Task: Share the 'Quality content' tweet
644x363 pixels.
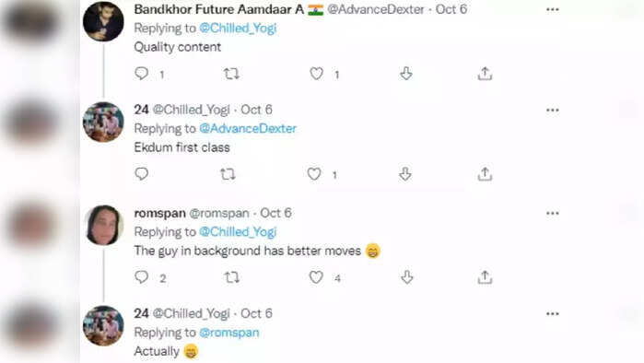Action: tap(485, 74)
